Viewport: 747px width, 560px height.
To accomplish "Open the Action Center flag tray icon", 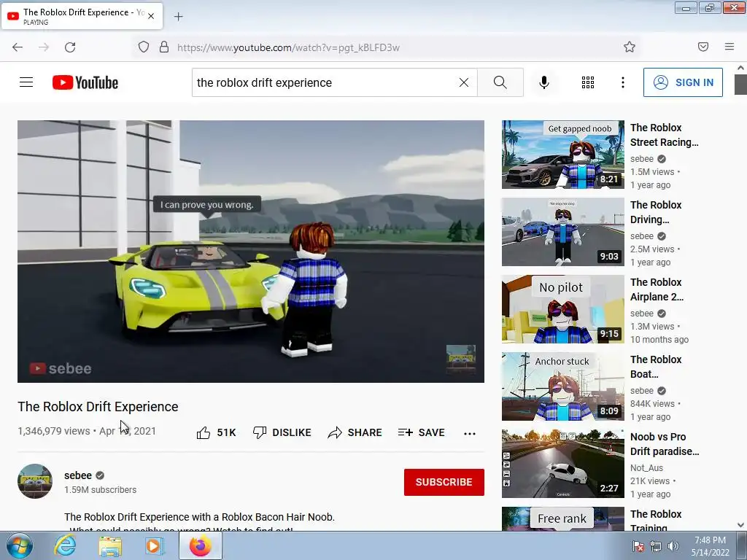I will 638,546.
